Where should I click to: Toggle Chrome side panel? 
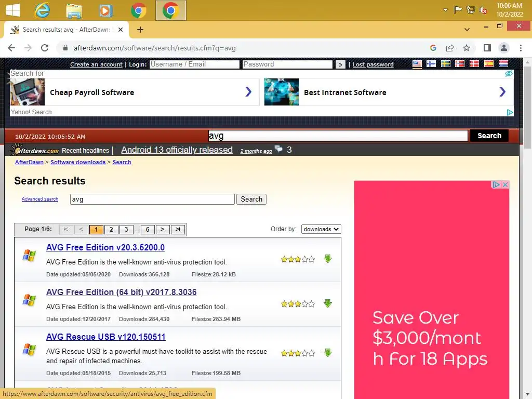(x=487, y=48)
